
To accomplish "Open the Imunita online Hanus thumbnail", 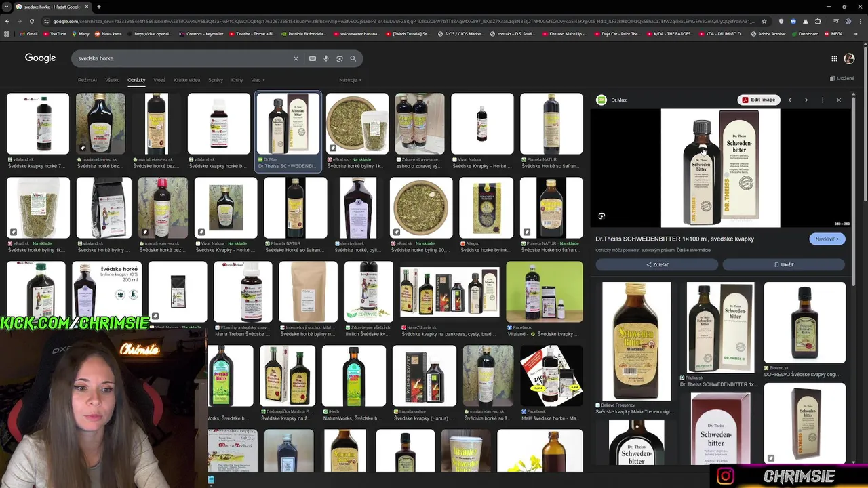I will (425, 375).
